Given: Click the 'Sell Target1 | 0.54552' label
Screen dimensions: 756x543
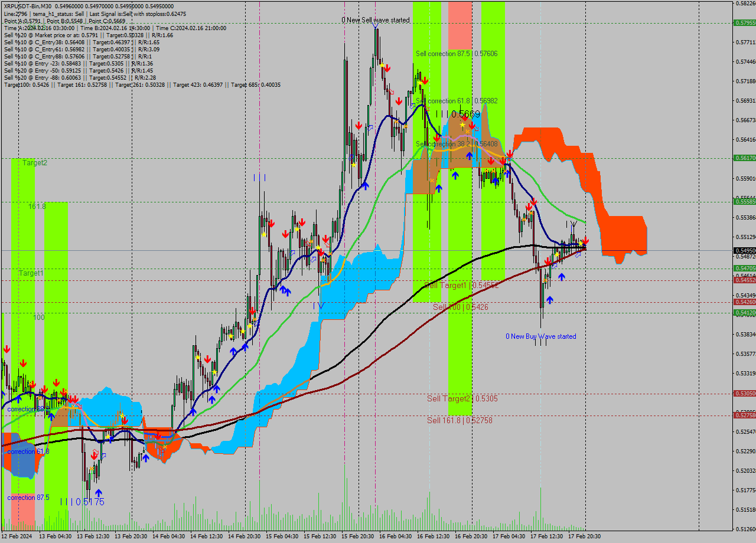Looking at the screenshot, I should tap(462, 285).
